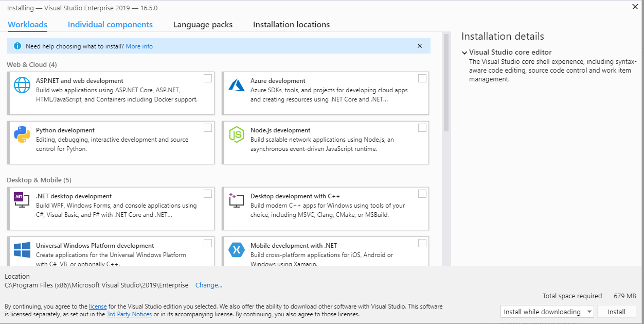This screenshot has height=324, width=644.
Task: Select the .NET desktop development checkbox
Action: [x=208, y=194]
